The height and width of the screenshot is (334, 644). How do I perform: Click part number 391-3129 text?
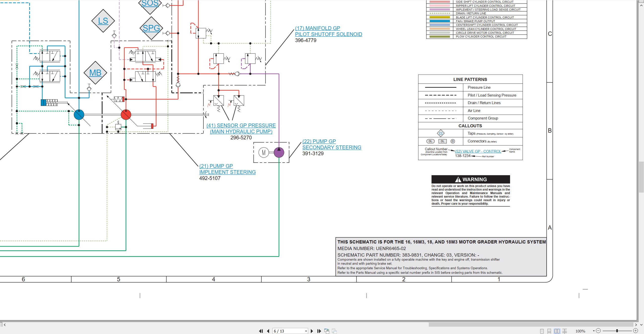click(x=313, y=154)
